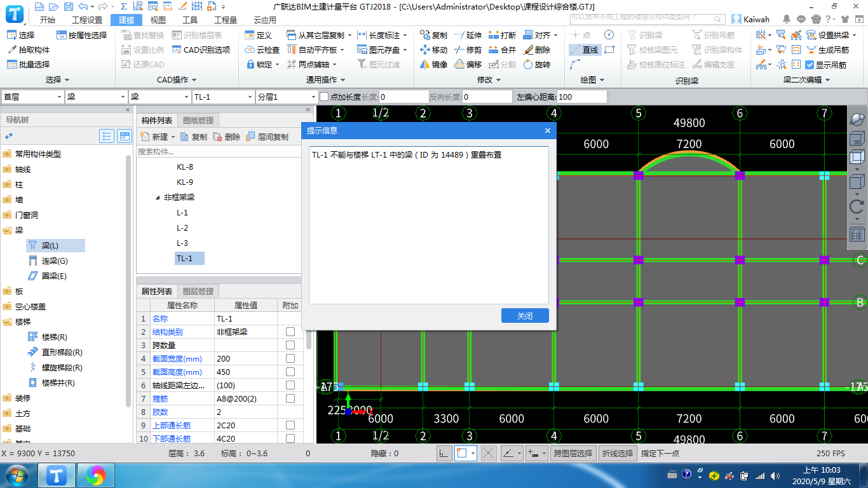Check the 附加 box for 跨数量 row
Image resolution: width=868 pixels, height=488 pixels.
point(290,345)
